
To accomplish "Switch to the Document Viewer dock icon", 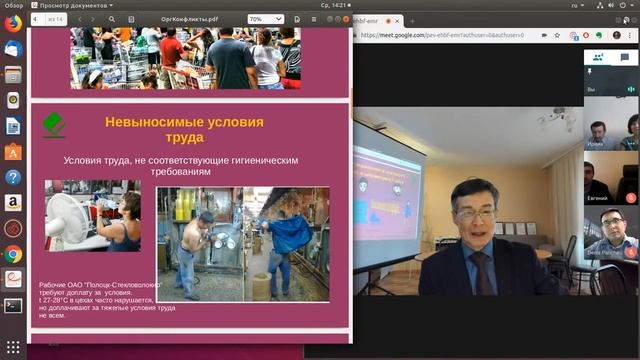I will (13, 280).
